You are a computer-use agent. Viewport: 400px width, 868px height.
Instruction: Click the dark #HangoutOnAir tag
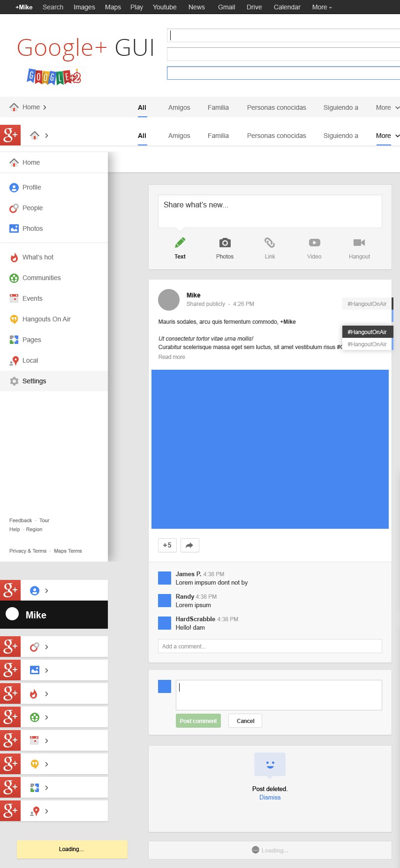coord(367,332)
